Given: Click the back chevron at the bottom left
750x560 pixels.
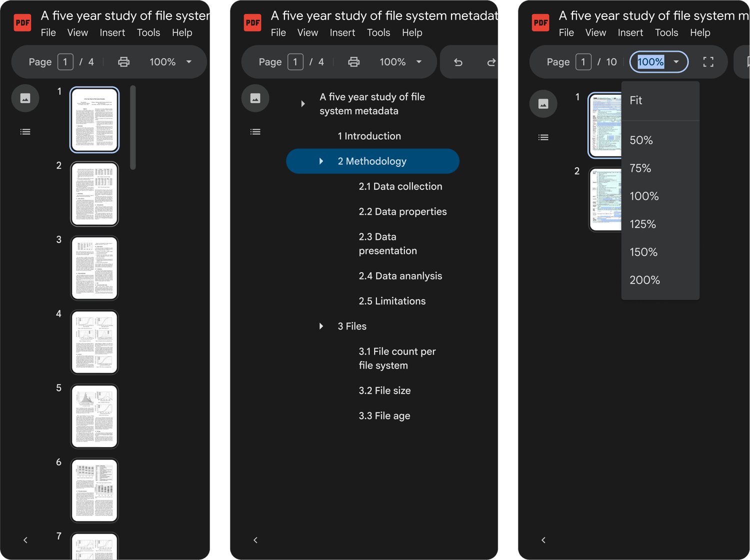Looking at the screenshot, I should (x=25, y=540).
